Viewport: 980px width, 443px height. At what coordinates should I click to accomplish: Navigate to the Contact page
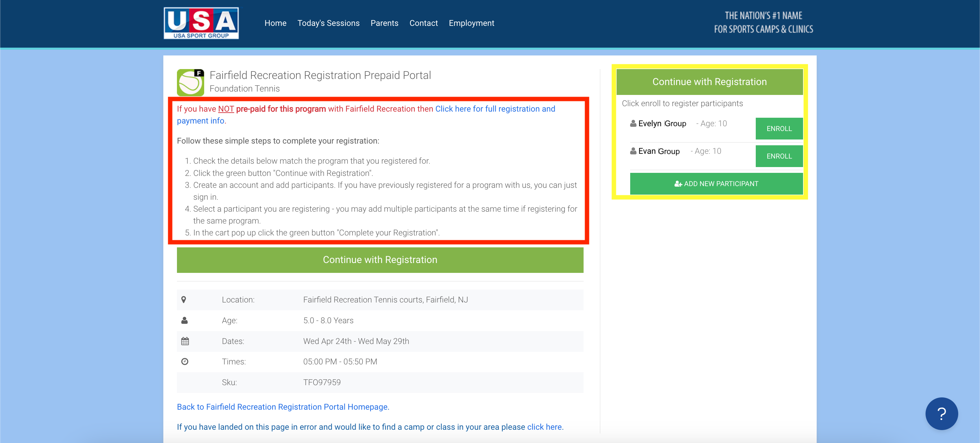[423, 23]
